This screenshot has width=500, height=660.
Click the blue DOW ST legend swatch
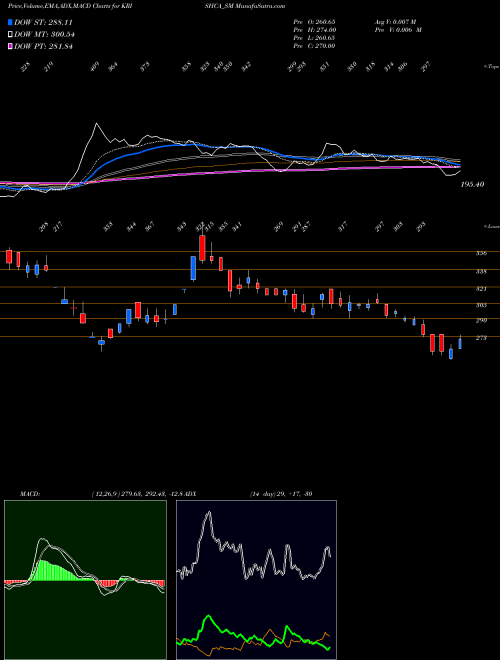click(10, 22)
